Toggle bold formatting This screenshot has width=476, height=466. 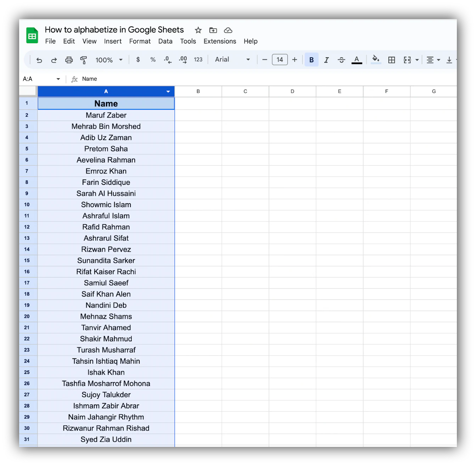click(x=312, y=60)
